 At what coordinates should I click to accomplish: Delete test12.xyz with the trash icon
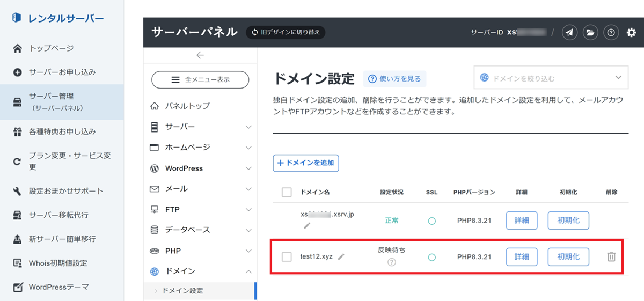[x=611, y=257]
